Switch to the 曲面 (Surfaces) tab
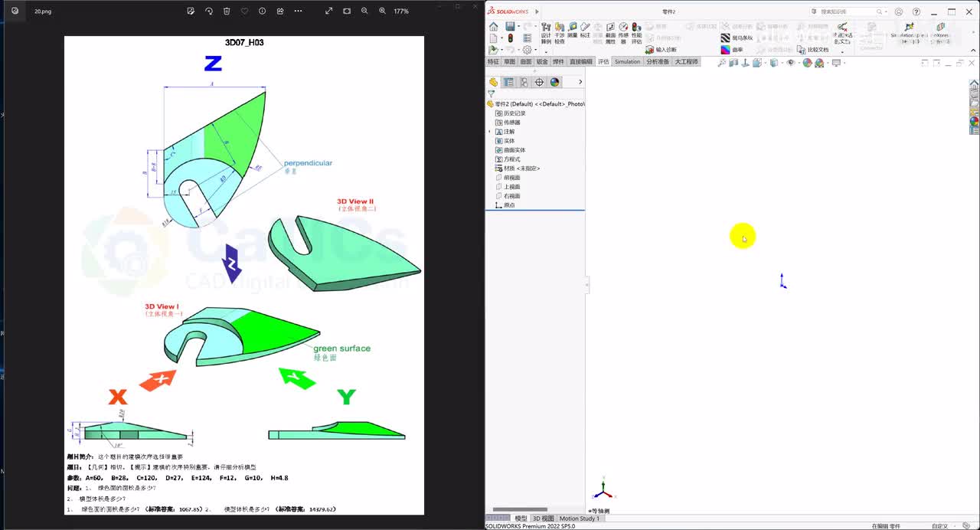The height and width of the screenshot is (530, 980). tap(526, 61)
